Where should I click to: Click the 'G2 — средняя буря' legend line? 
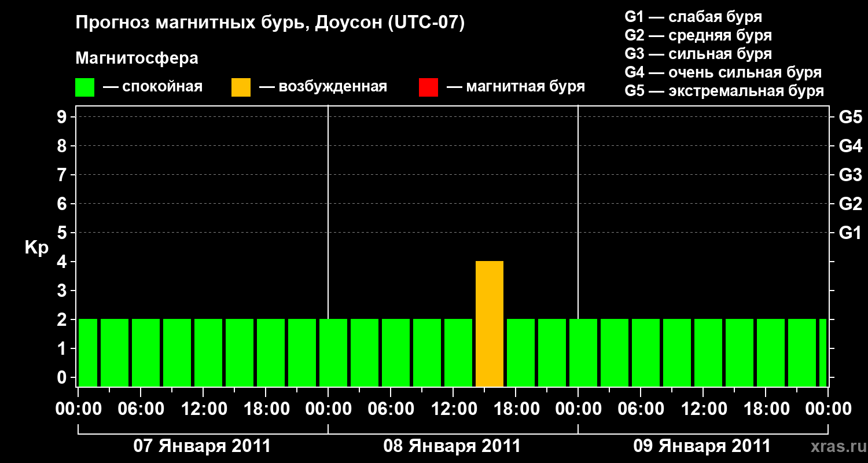(x=698, y=35)
